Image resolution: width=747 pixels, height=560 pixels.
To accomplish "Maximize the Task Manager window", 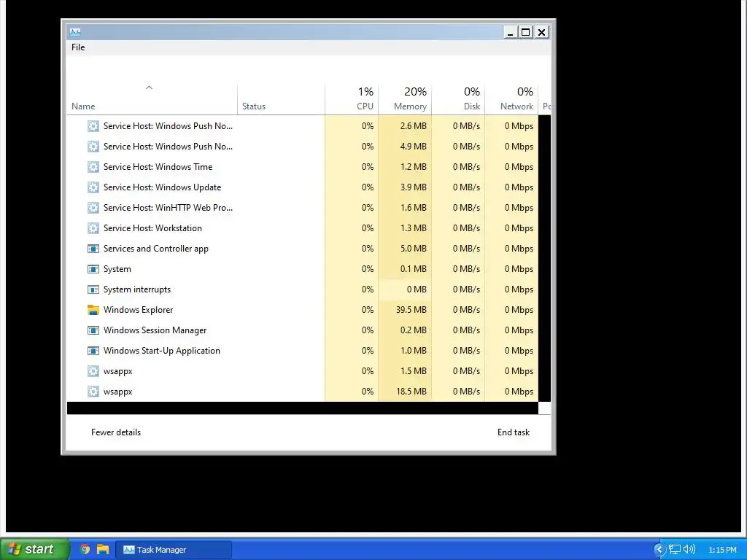I will coord(525,32).
